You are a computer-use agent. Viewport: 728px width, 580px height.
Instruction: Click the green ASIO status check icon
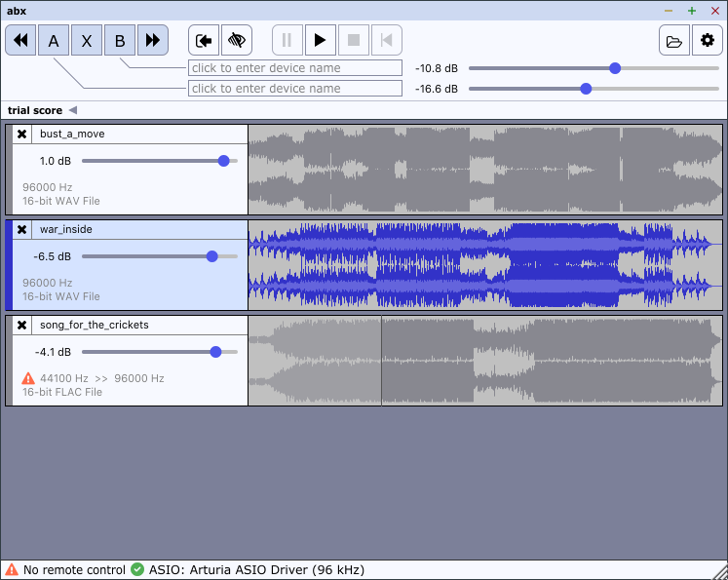[x=137, y=569]
